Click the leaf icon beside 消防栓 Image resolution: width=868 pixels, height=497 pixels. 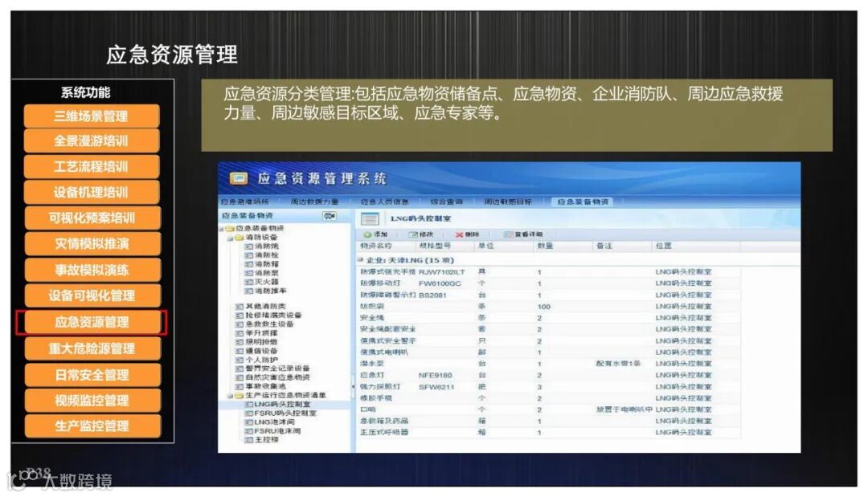[249, 255]
